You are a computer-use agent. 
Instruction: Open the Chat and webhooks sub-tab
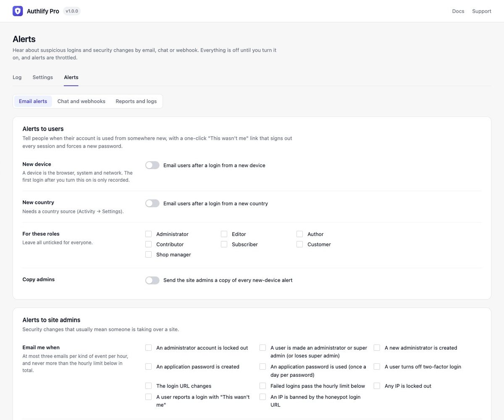[81, 101]
